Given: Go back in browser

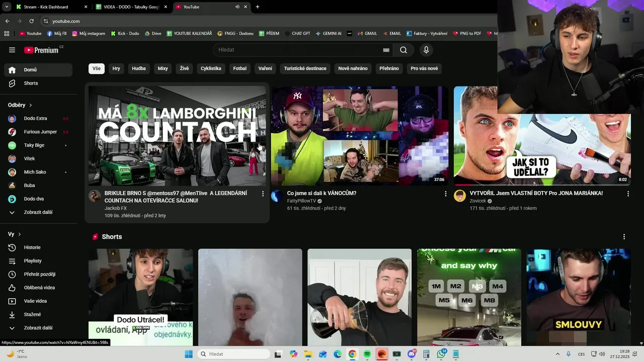Looking at the screenshot, I should coord(7,21).
